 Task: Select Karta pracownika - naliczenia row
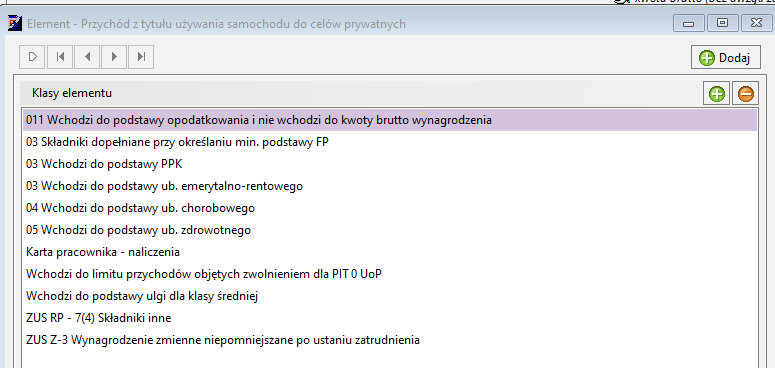tap(389, 252)
